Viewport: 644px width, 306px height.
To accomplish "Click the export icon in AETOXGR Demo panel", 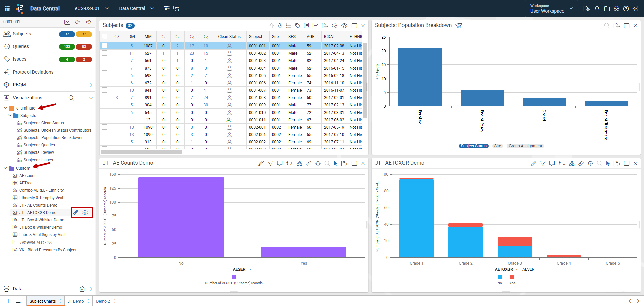I will 616,163.
